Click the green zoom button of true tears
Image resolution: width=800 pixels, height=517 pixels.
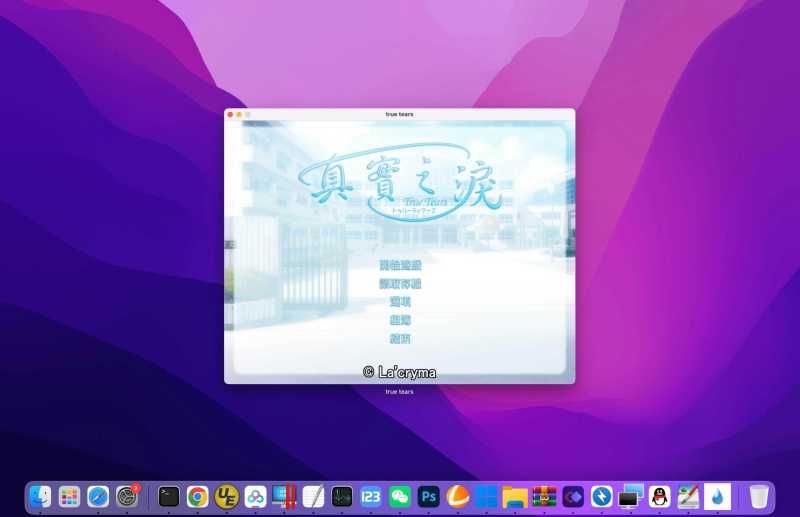pyautogui.click(x=248, y=115)
